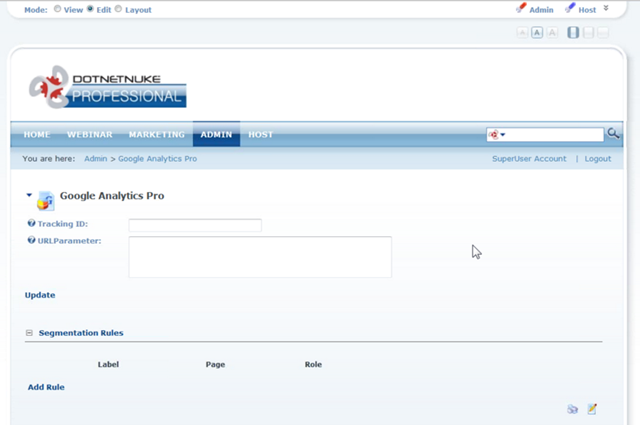This screenshot has height=425, width=640.
Task: Open the HOST menu item
Action: coord(260,134)
